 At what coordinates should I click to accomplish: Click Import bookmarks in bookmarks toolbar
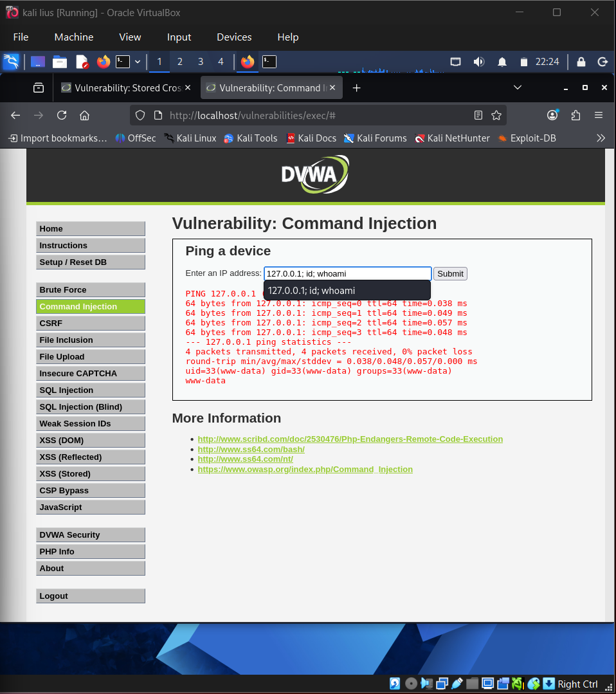tap(58, 138)
